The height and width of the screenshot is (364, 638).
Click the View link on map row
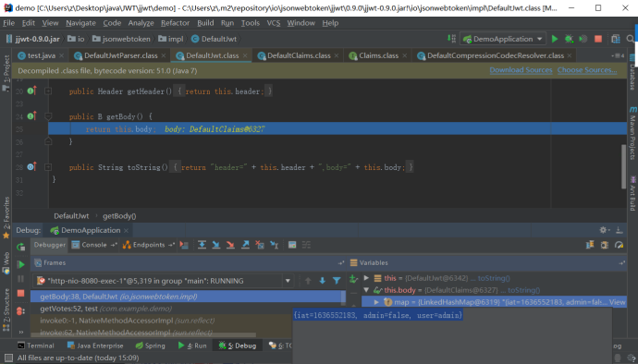617,302
